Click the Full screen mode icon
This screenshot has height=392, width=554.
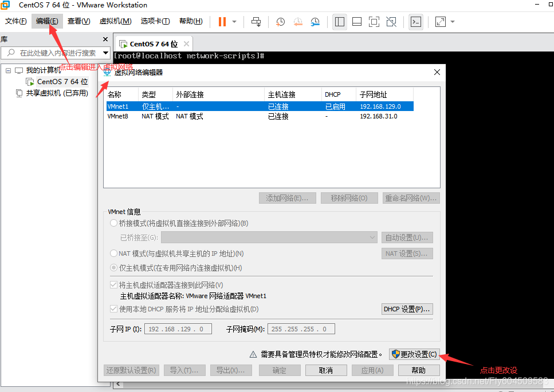(x=374, y=22)
